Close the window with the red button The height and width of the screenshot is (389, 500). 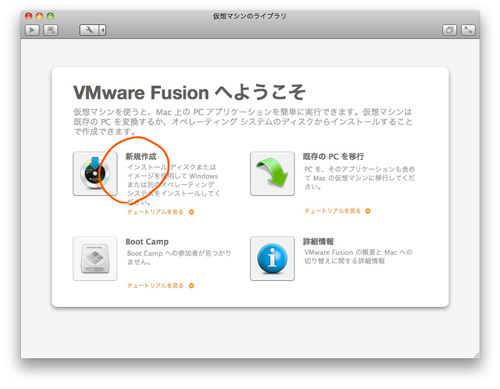pos(29,16)
